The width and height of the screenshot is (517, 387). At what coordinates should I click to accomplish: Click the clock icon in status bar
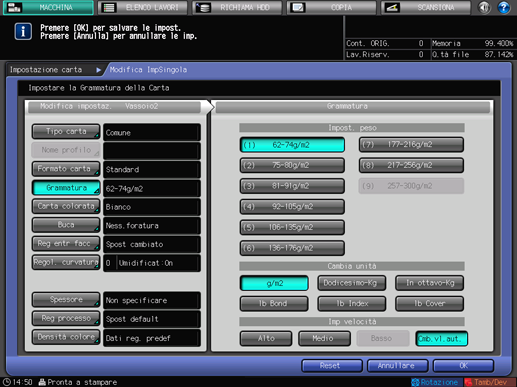(x=7, y=382)
